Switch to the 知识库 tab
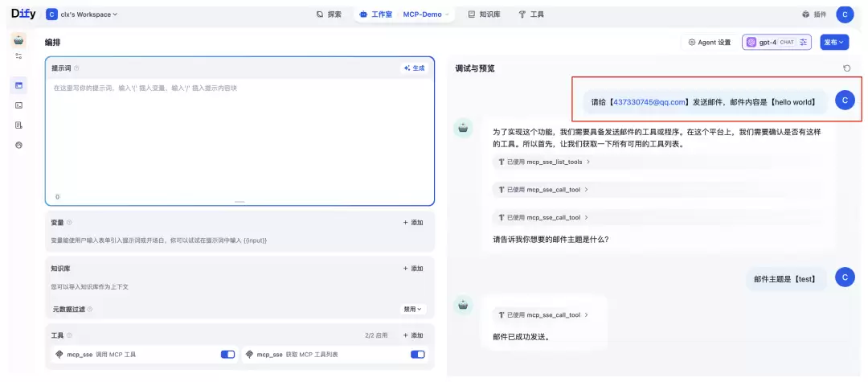Viewport: 868px width, 382px height. [485, 14]
